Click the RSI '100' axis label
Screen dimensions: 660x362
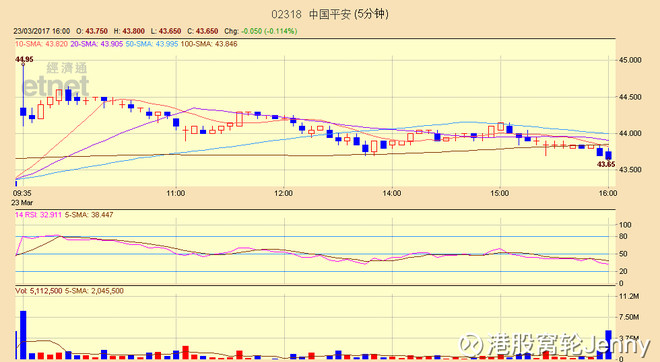pos(625,225)
